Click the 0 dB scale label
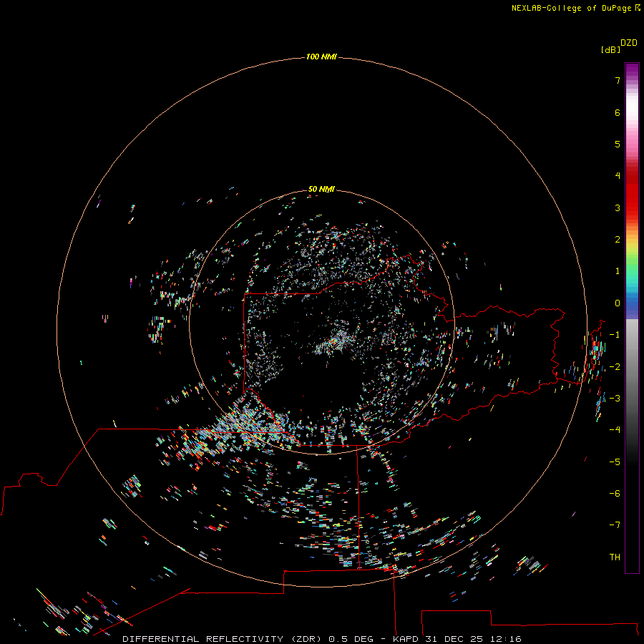Viewport: 644px width, 644px height. (x=618, y=303)
